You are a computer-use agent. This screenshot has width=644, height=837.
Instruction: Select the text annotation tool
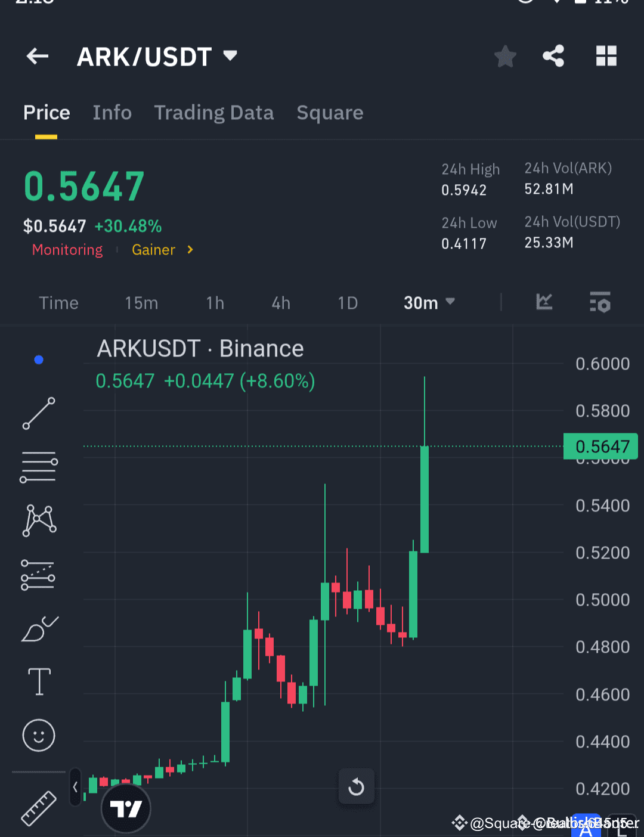(x=38, y=681)
